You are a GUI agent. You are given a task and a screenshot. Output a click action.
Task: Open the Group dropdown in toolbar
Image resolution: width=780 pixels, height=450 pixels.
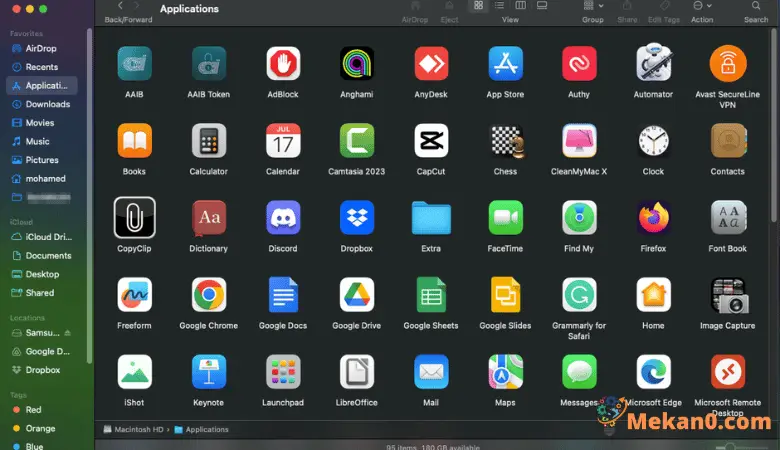(593, 5)
